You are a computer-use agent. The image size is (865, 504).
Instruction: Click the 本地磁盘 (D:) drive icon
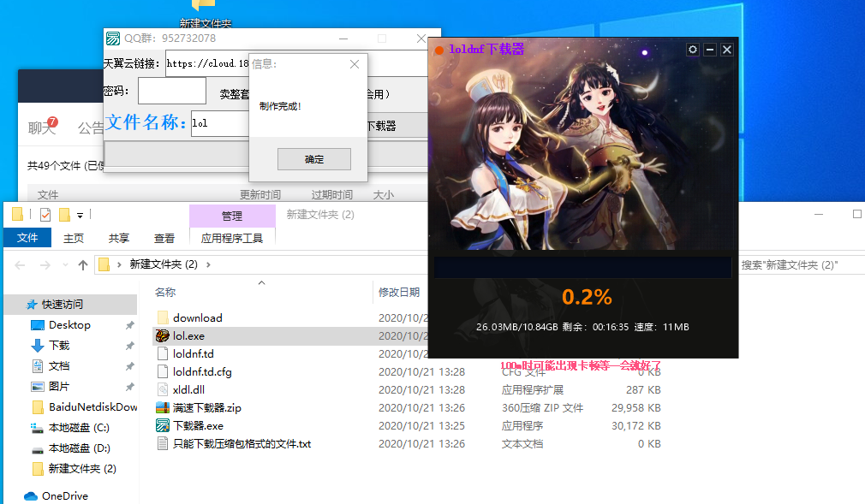(38, 449)
